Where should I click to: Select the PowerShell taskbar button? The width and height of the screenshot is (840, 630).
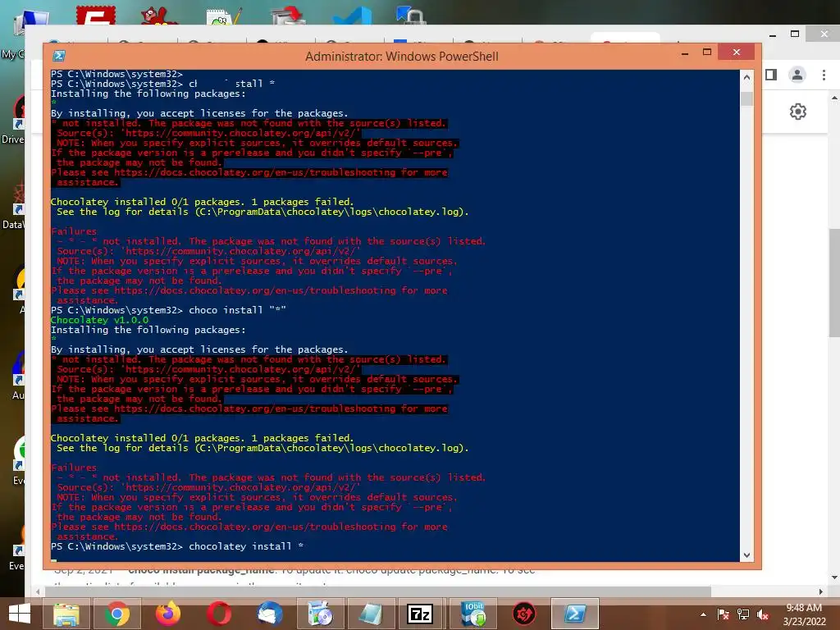[x=575, y=614]
